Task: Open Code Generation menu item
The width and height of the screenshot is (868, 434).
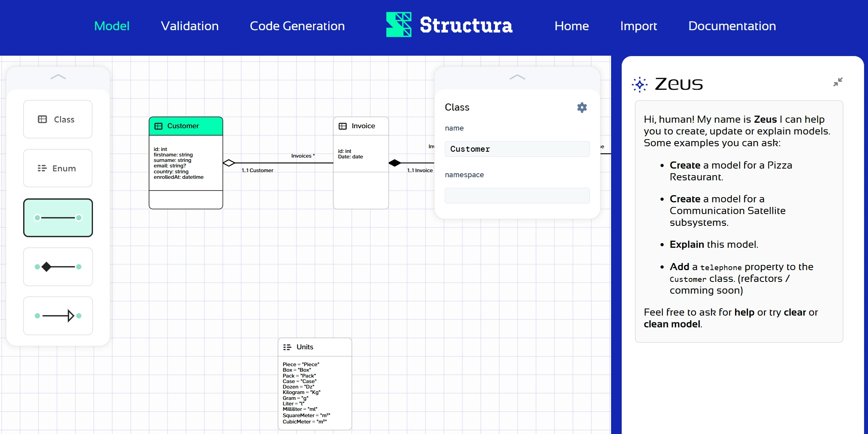Action: coord(297,26)
